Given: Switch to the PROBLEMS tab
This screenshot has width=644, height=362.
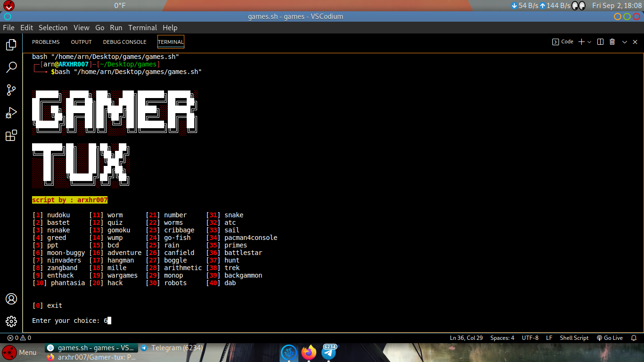Looking at the screenshot, I should click(46, 42).
